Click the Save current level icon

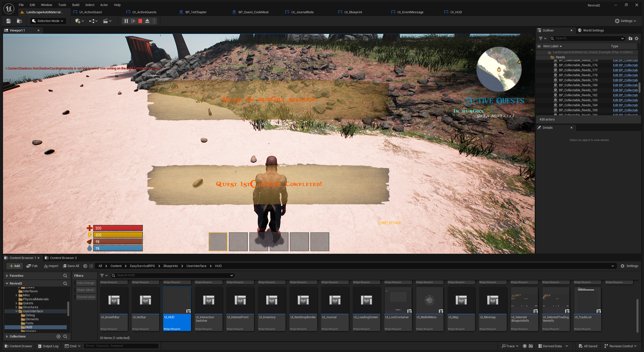[8, 21]
